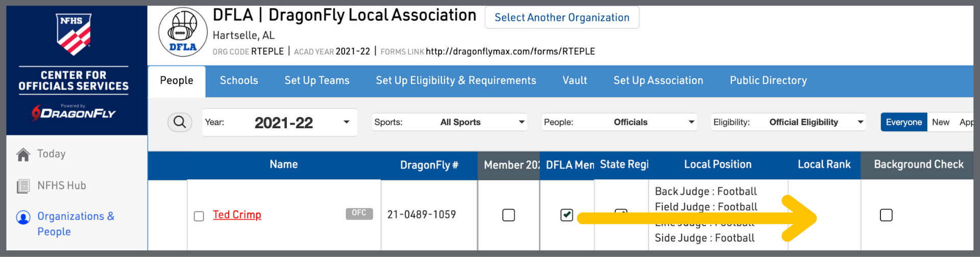
Task: Click the Organizations & People person icon
Action: click(x=23, y=218)
